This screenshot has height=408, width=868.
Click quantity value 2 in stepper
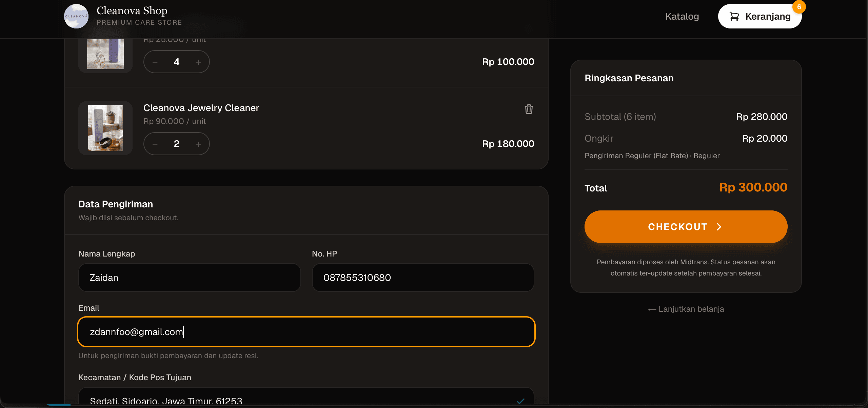177,144
